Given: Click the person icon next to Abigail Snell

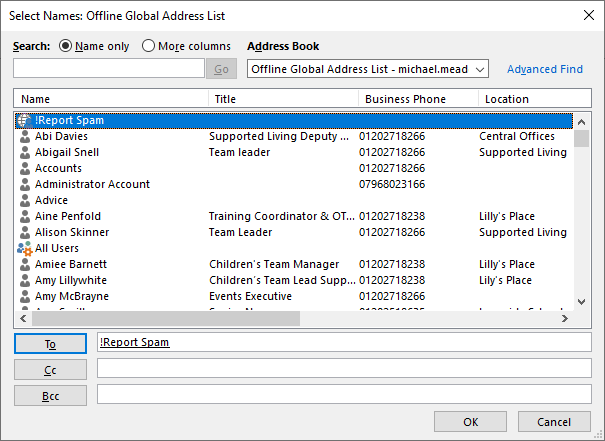Looking at the screenshot, I should [25, 152].
